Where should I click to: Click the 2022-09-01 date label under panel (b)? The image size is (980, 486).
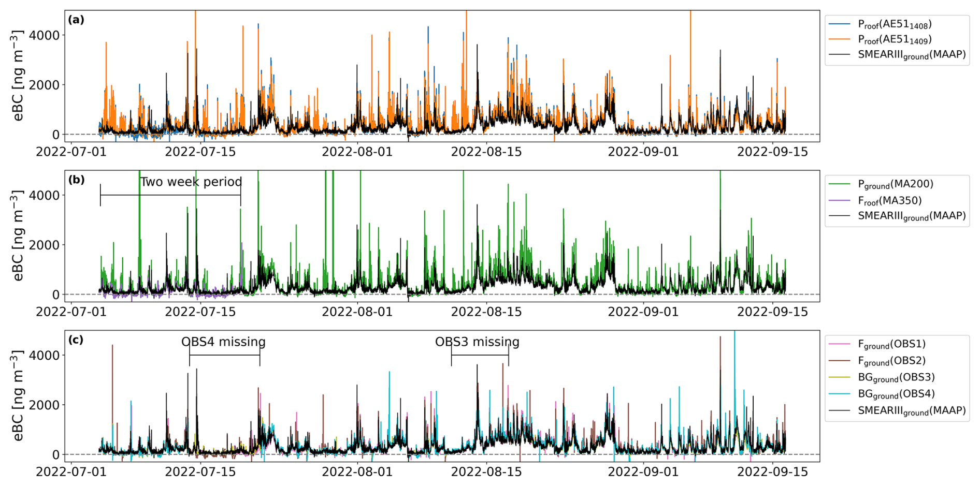643,312
